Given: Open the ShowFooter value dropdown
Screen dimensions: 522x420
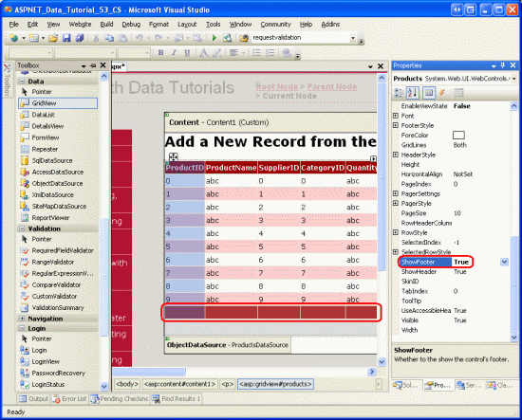Looking at the screenshot, I should click(x=504, y=262).
